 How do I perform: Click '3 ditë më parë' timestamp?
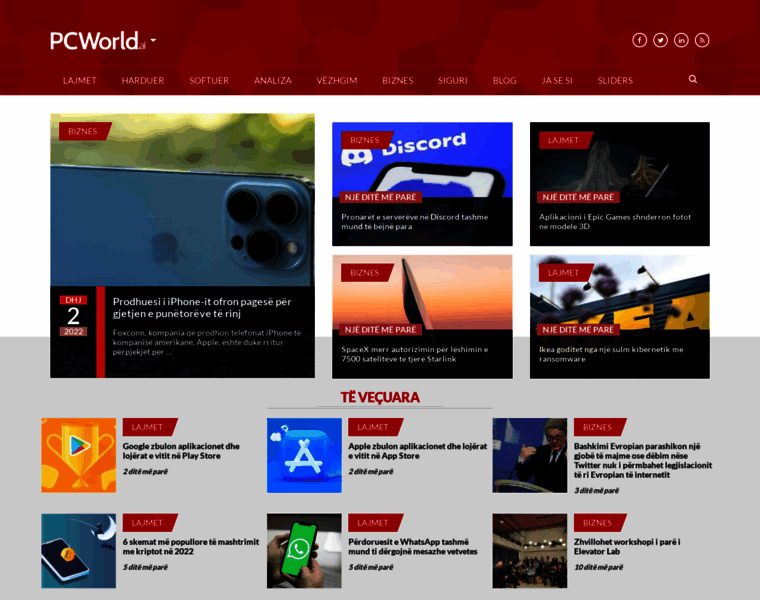coord(596,490)
